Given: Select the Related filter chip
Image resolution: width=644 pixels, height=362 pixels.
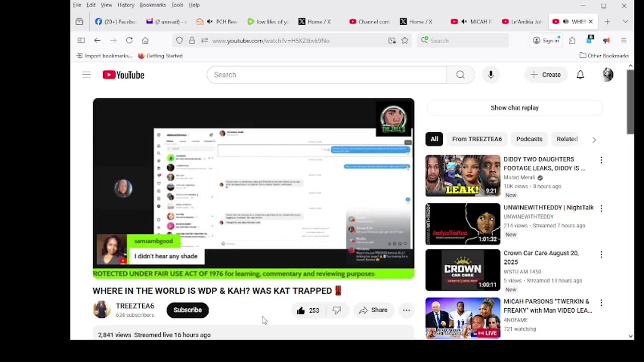Looking at the screenshot, I should pos(567,139).
